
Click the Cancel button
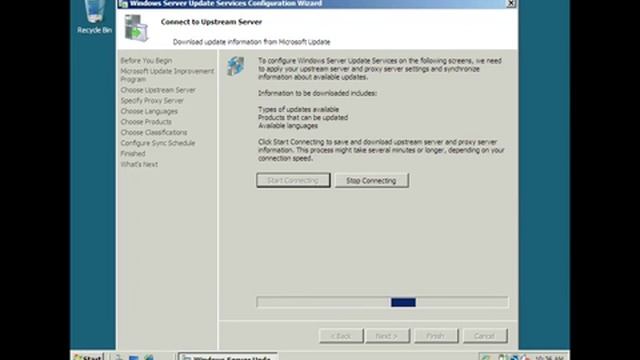point(485,336)
